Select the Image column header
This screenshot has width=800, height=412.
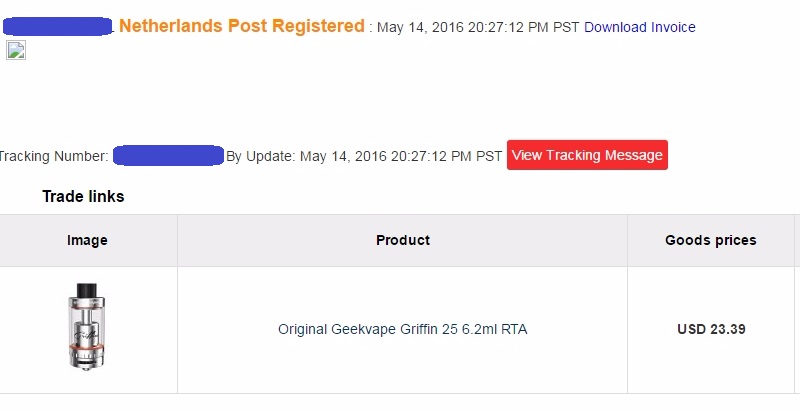click(87, 240)
